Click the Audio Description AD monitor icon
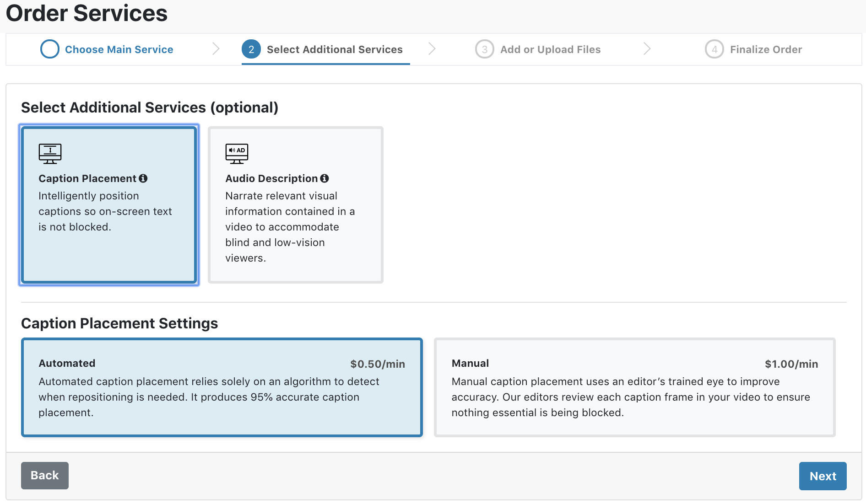 237,154
